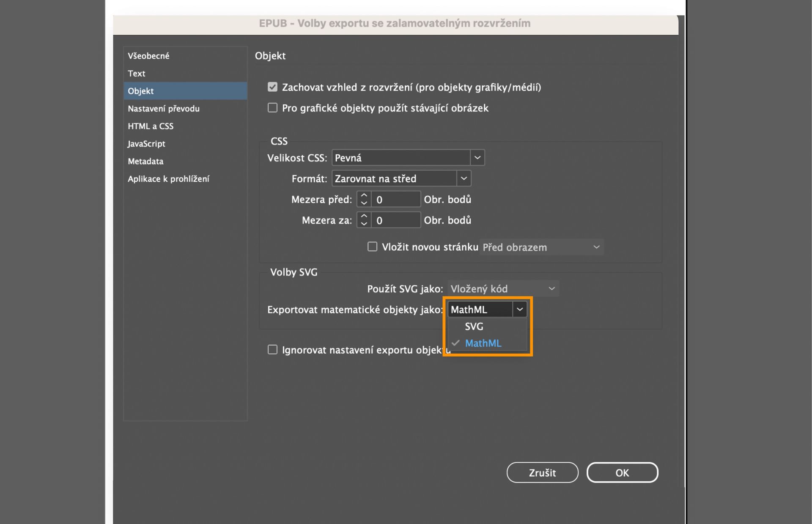Select MathML option in dropdown list
Image resolution: width=812 pixels, height=524 pixels.
pos(483,344)
